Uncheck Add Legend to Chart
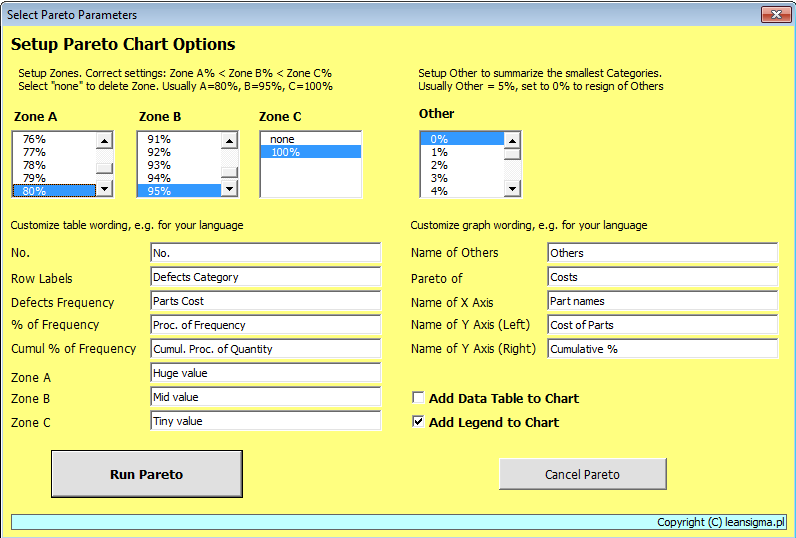The image size is (796, 538). [419, 422]
